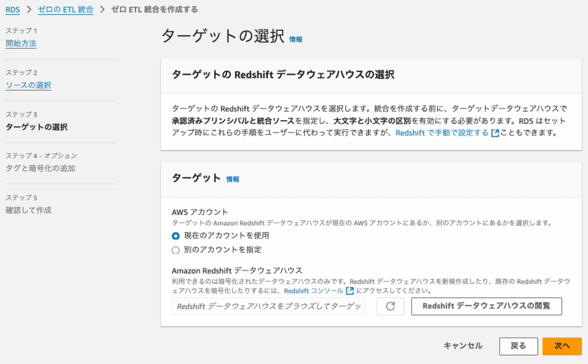Open step 1 開始方法 link
Image resolution: width=588 pixels, height=364 pixels.
[21, 43]
